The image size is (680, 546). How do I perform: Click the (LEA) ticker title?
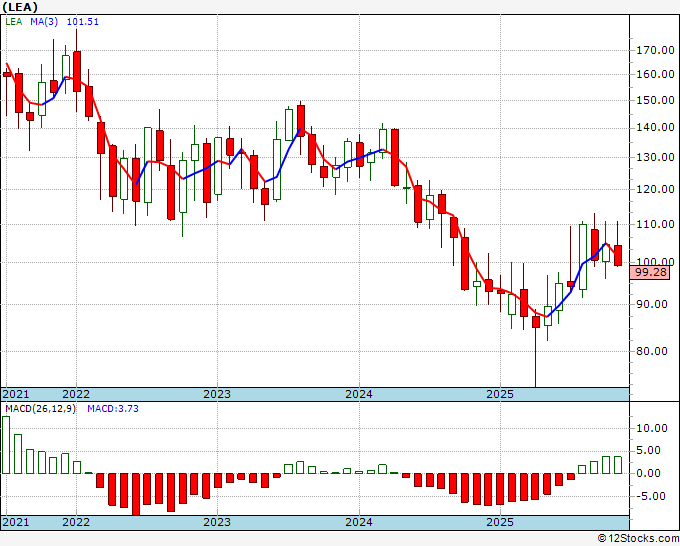coord(20,7)
